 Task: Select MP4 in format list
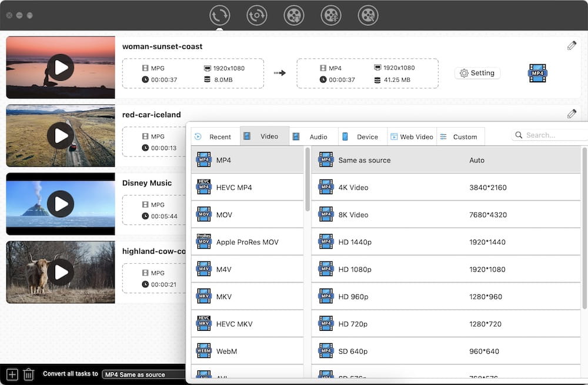(247, 160)
